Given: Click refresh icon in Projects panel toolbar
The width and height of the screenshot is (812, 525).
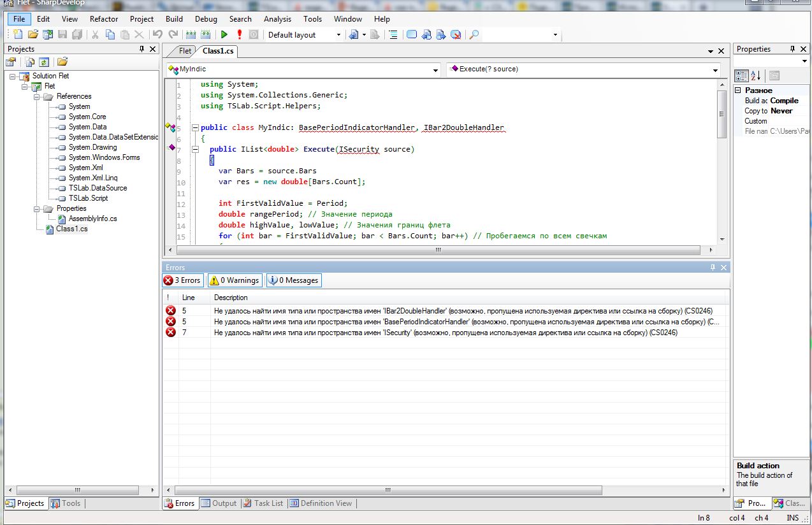Looking at the screenshot, I should (x=44, y=62).
